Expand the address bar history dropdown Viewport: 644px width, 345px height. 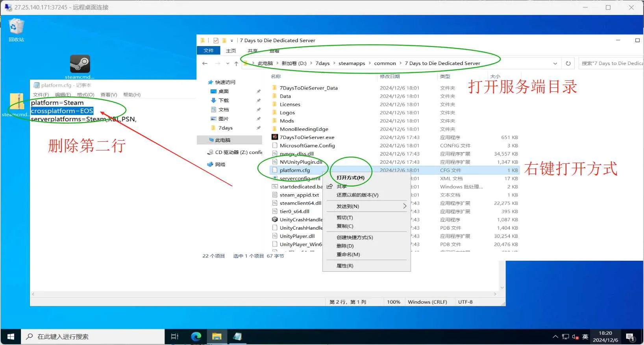pyautogui.click(x=555, y=63)
